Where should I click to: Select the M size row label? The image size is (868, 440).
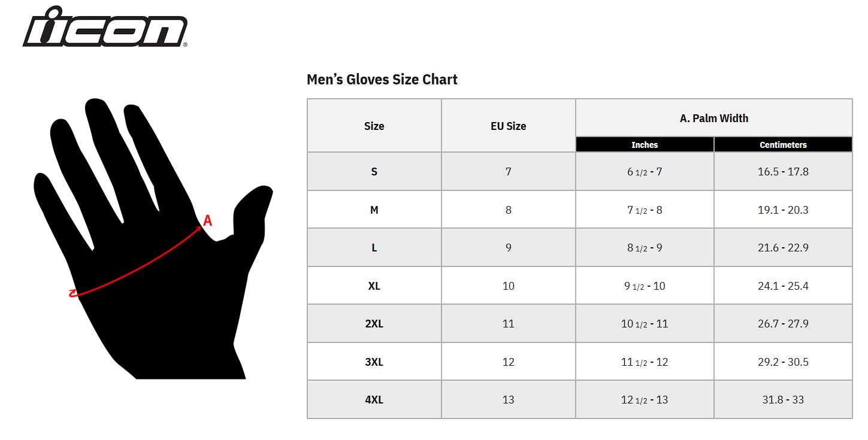[374, 210]
